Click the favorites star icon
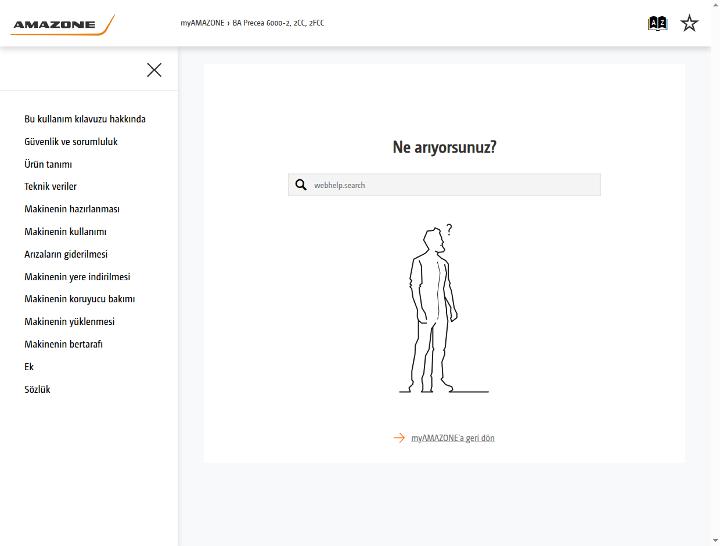The width and height of the screenshot is (720, 546). pyautogui.click(x=689, y=23)
